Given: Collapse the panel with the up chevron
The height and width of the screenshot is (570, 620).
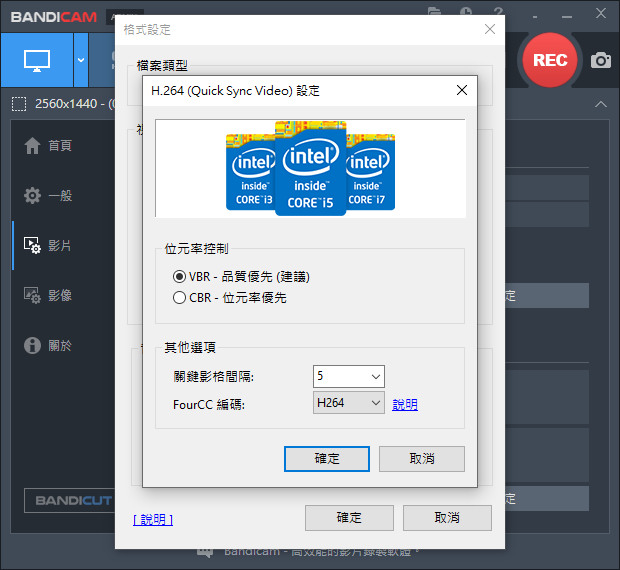Looking at the screenshot, I should click(601, 104).
